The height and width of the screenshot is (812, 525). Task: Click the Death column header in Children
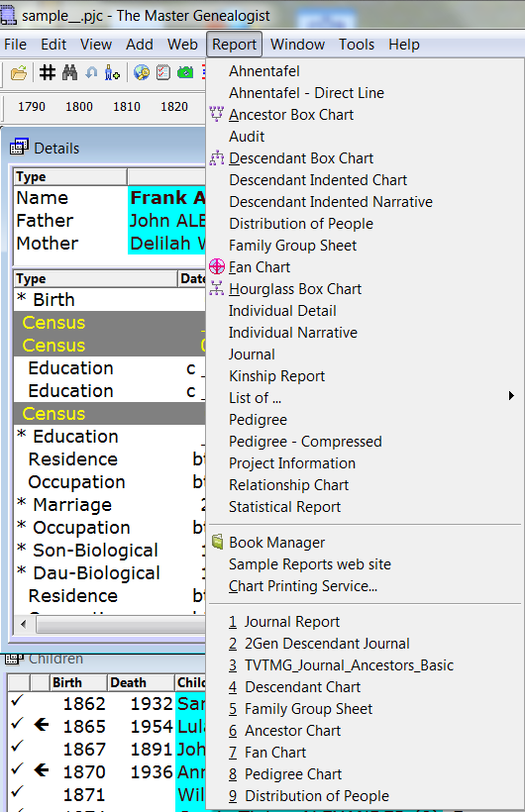pos(141,682)
